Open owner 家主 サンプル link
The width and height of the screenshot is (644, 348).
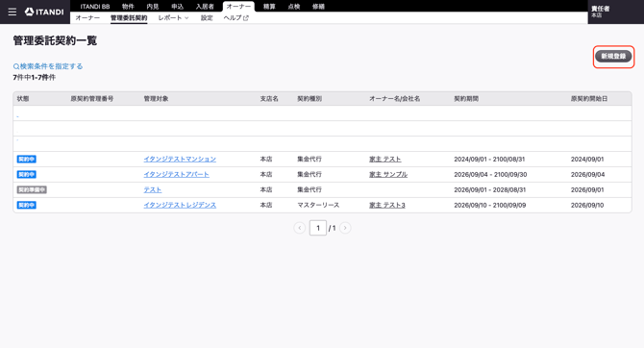click(388, 174)
